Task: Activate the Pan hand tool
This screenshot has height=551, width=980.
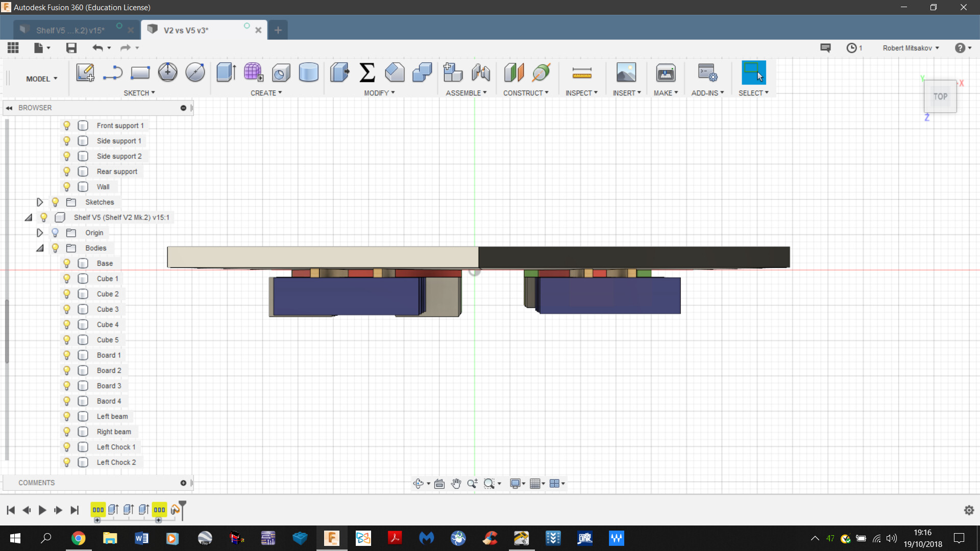Action: (x=456, y=483)
